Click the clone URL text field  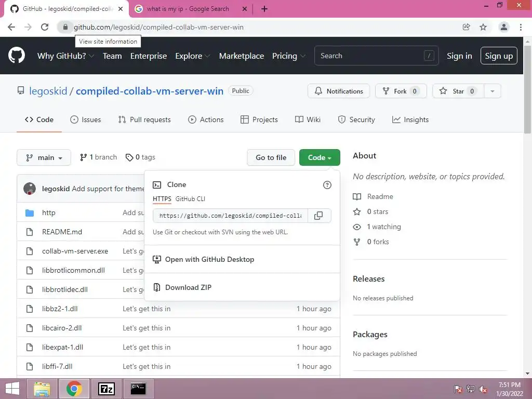coord(230,216)
